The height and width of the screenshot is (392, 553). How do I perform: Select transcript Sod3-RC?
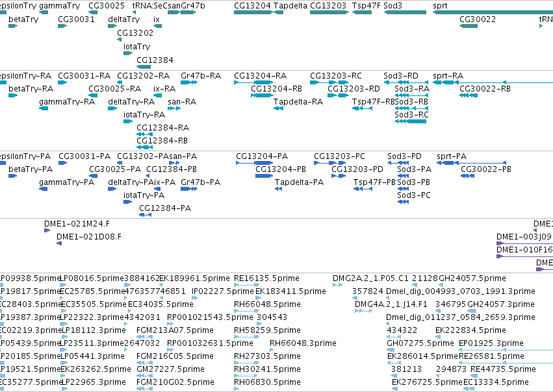point(411,121)
